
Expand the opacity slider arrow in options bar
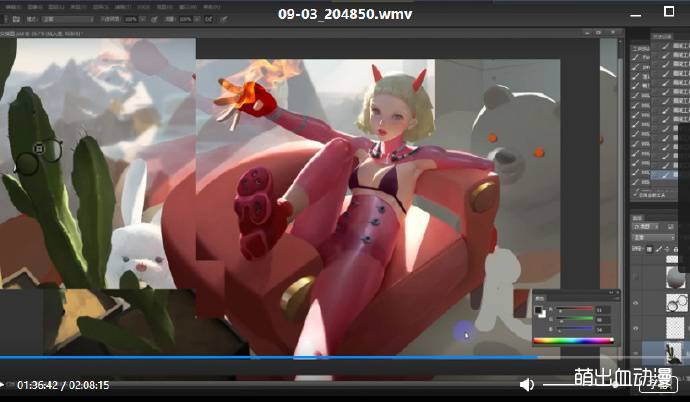143,19
